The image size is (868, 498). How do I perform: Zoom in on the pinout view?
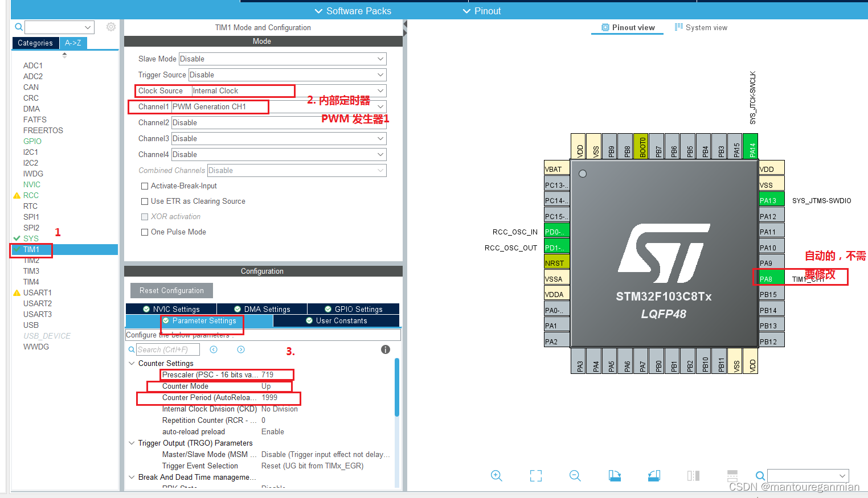[x=497, y=476]
